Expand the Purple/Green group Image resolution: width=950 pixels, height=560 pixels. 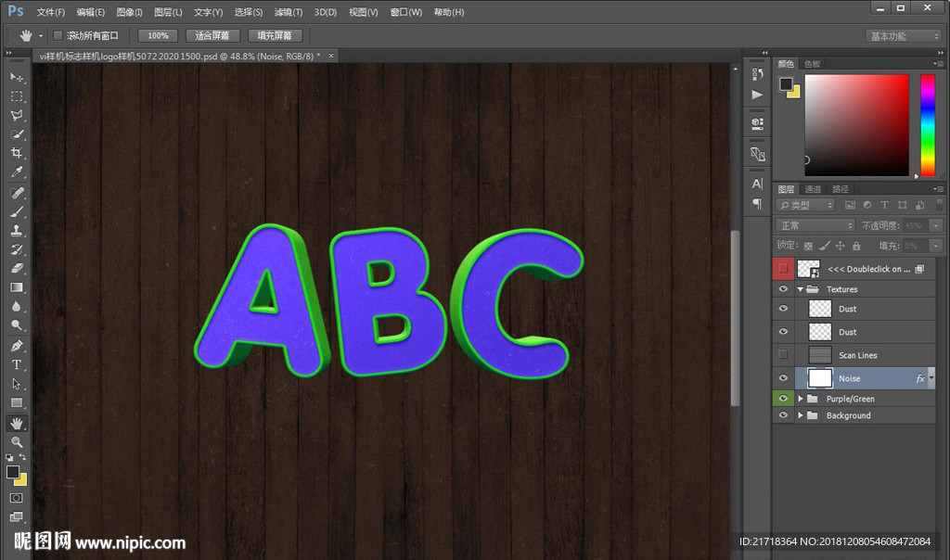click(x=801, y=399)
